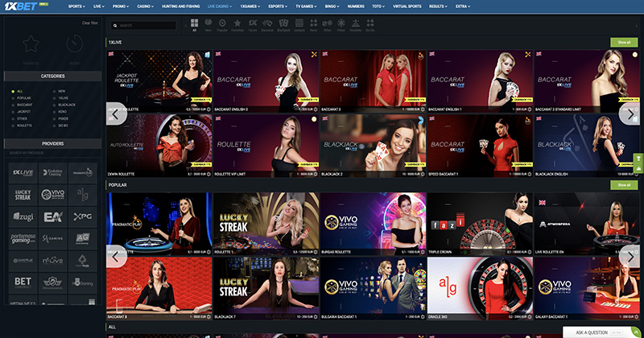The image size is (644, 338).
Task: Expand the Live Casino dropdown menu
Action: [x=219, y=6]
